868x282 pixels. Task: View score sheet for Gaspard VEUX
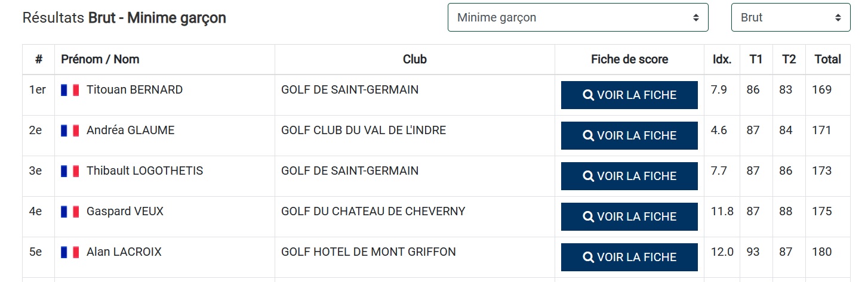pos(629,217)
